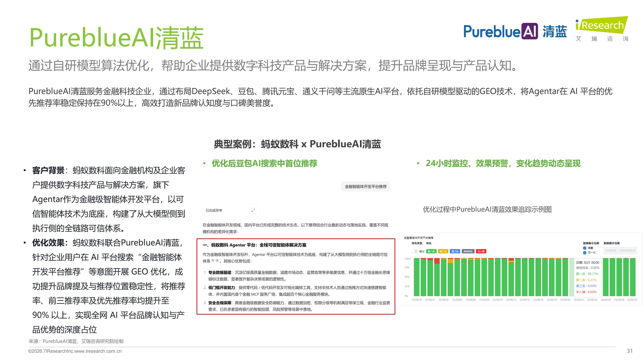Uncheck the 堆叠 checkbox
Image resolution: width=644 pixels, height=362 pixels.
585,248
